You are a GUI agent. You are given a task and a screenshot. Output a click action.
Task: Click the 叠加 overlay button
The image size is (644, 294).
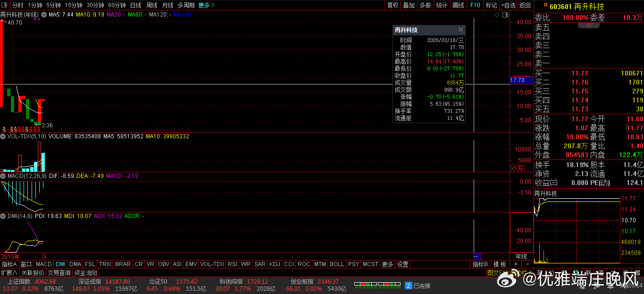pyautogui.click(x=409, y=5)
